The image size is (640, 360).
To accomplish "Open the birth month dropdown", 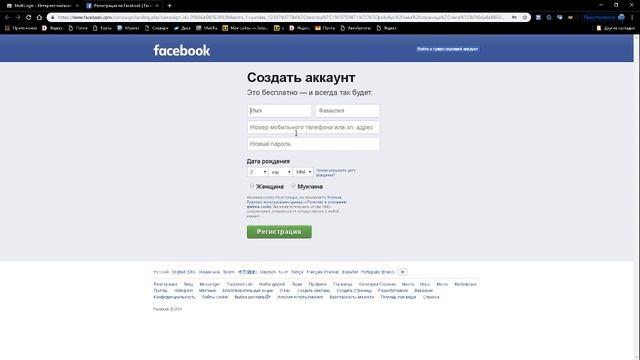I will (280, 172).
